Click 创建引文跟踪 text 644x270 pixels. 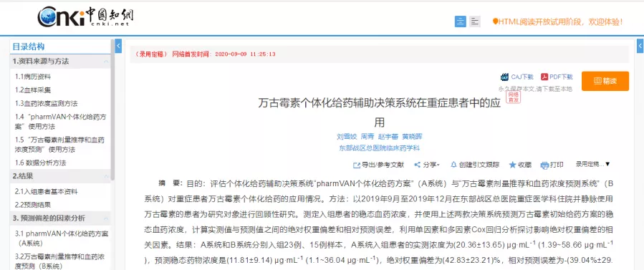(479, 165)
